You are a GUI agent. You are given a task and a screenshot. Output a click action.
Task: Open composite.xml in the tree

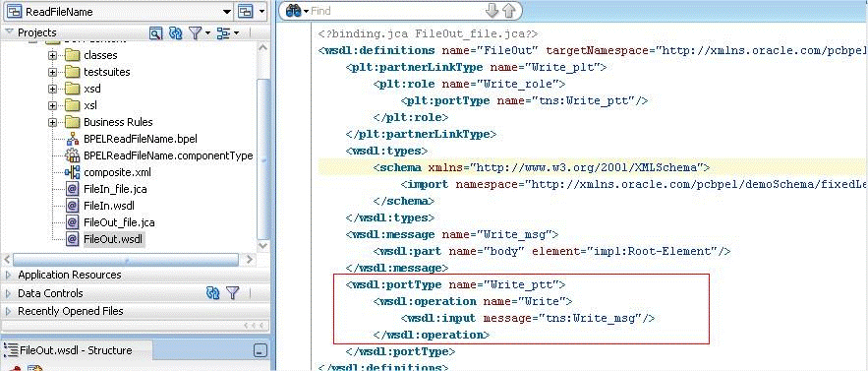click(117, 172)
